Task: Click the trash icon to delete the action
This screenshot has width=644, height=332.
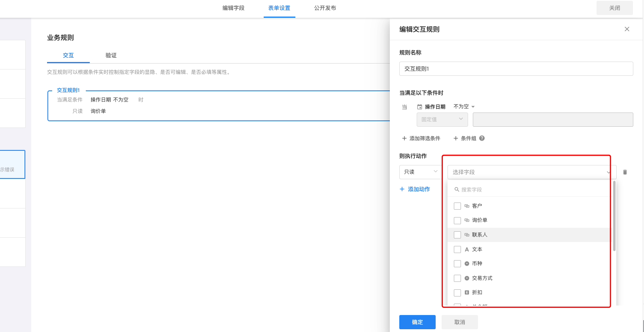Action: tap(625, 172)
